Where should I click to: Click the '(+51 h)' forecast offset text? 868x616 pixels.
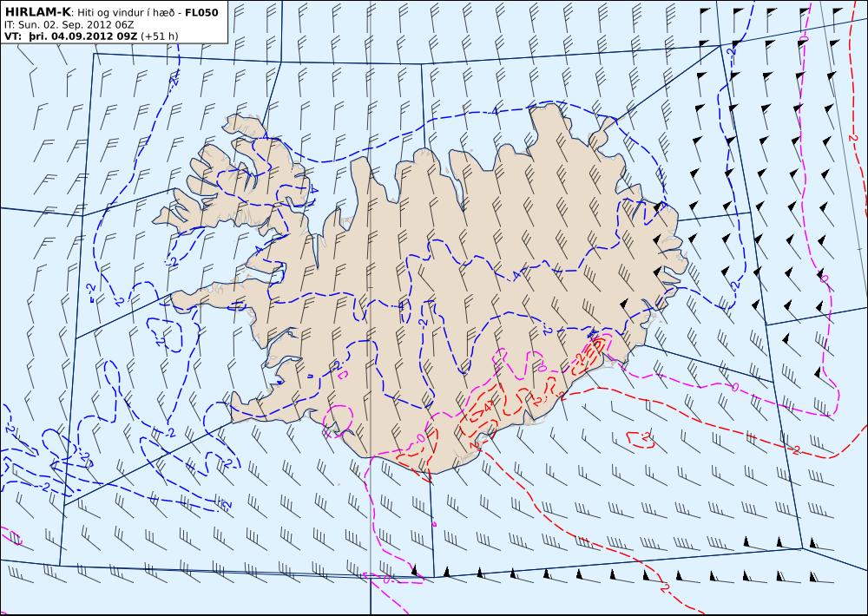pyautogui.click(x=160, y=36)
